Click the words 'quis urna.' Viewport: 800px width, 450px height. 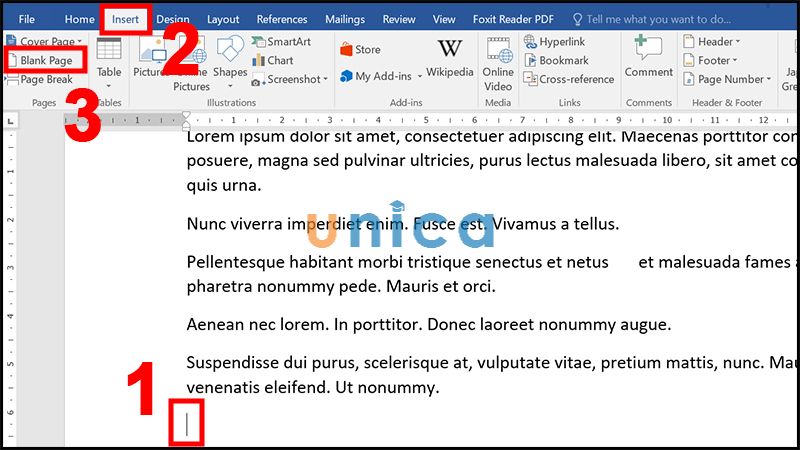[x=224, y=185]
